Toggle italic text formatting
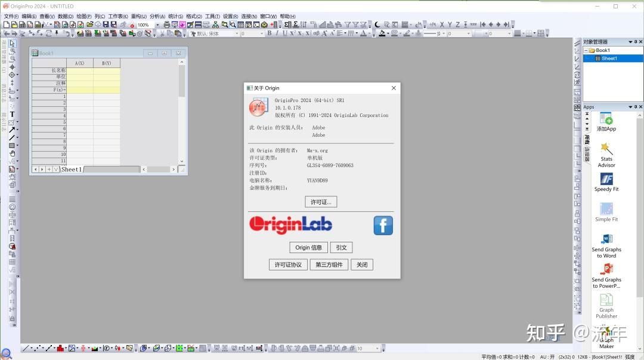This screenshot has height=360, width=644. point(277,33)
